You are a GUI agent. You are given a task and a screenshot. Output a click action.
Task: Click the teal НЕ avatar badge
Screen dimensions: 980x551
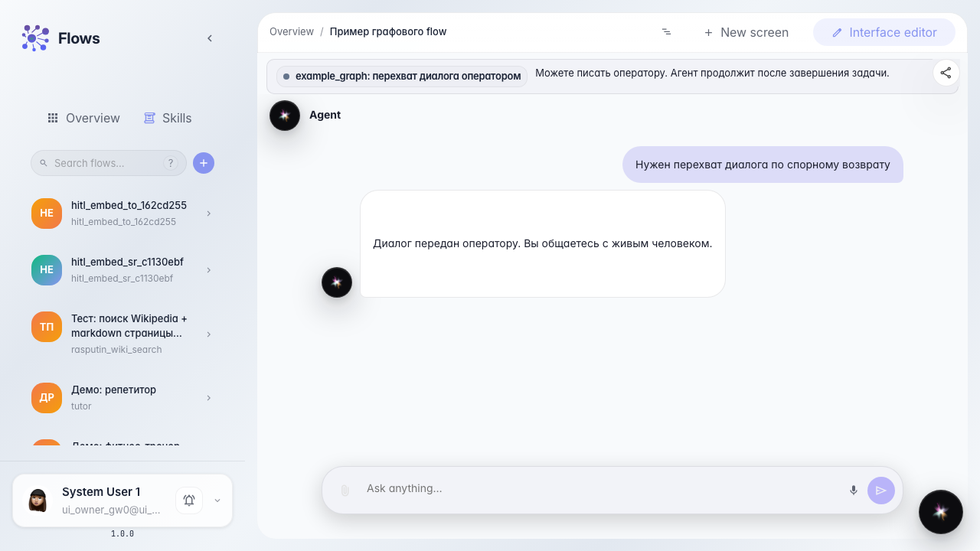pyautogui.click(x=47, y=270)
